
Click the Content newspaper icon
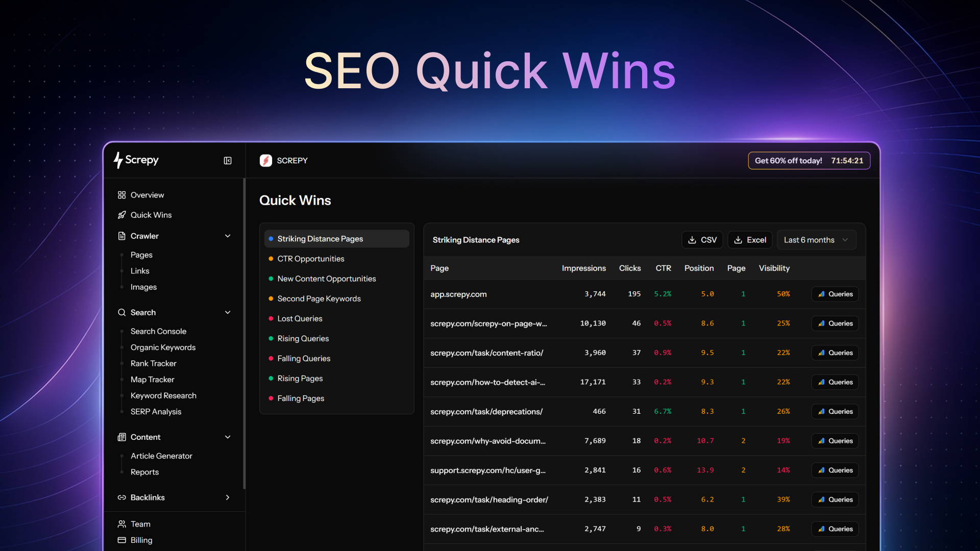pos(121,437)
